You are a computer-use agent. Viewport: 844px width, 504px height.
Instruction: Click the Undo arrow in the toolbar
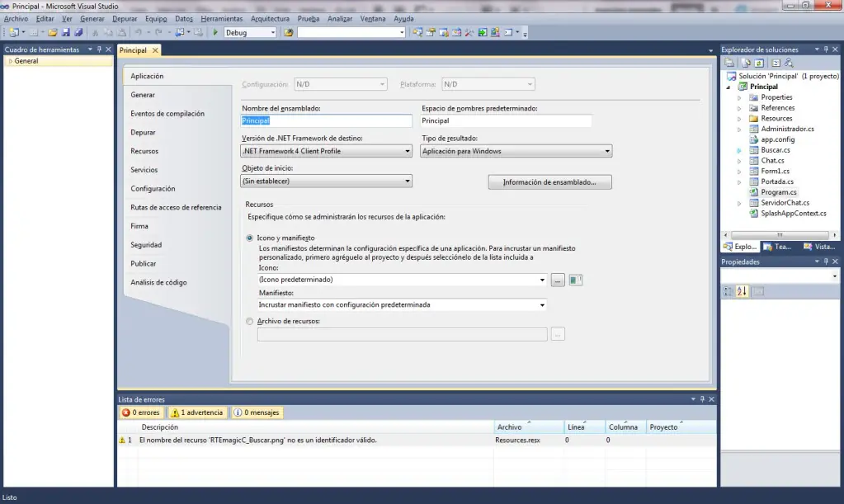139,33
